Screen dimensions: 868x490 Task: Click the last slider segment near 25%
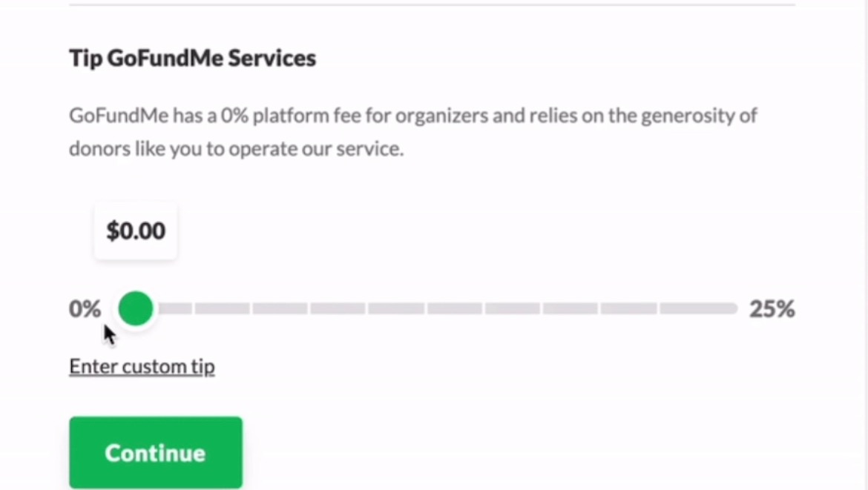coord(697,308)
